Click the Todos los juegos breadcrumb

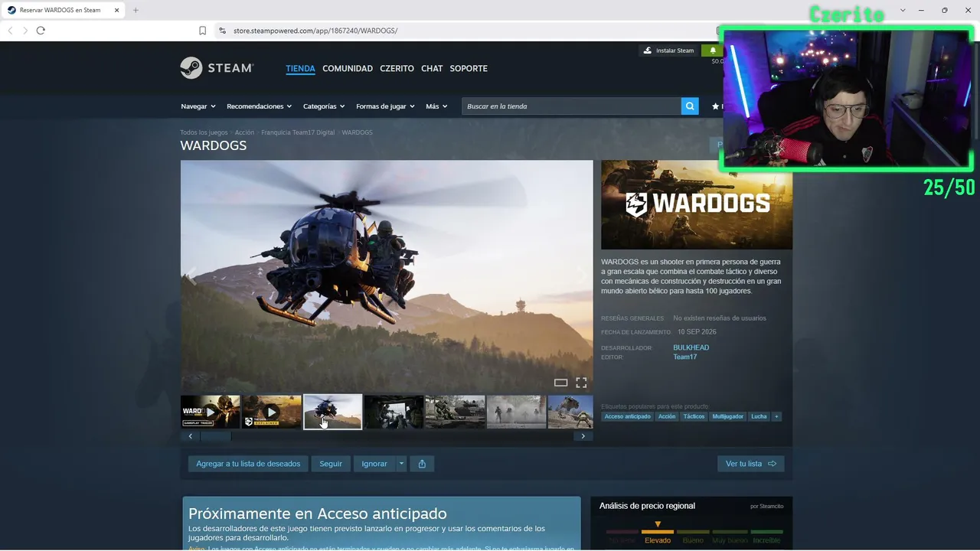coord(204,132)
